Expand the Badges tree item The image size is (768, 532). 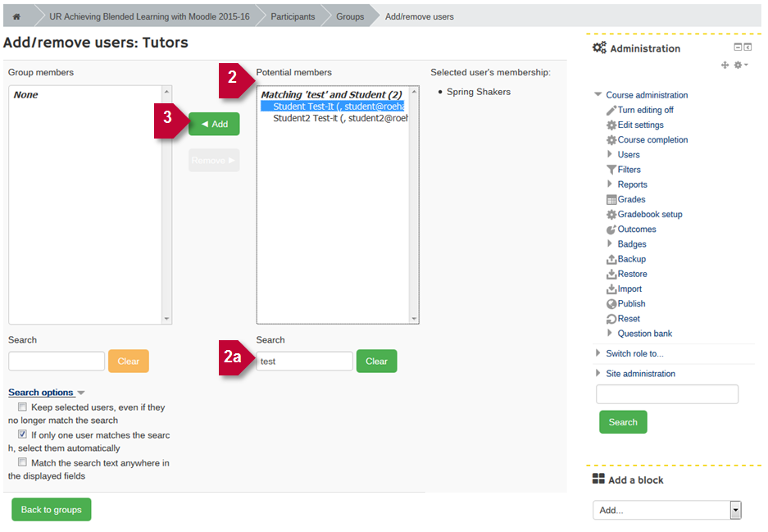pyautogui.click(x=610, y=243)
